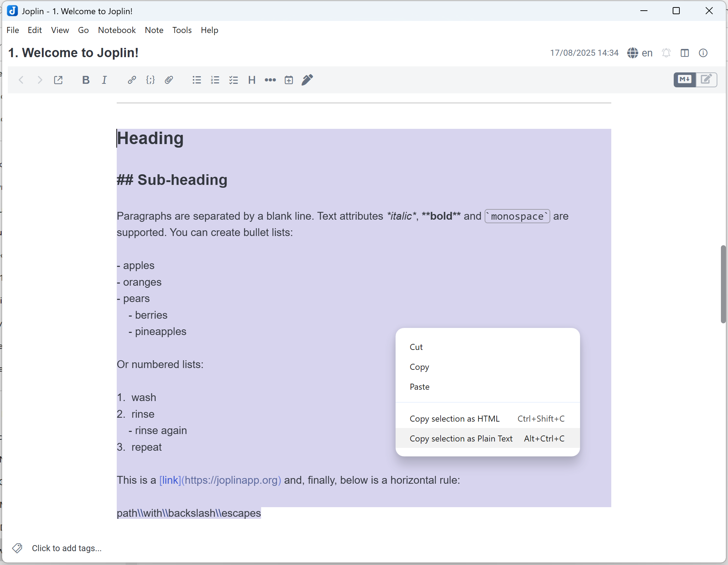Insert code block with braces icon
Screen dimensions: 728x565
(150, 80)
